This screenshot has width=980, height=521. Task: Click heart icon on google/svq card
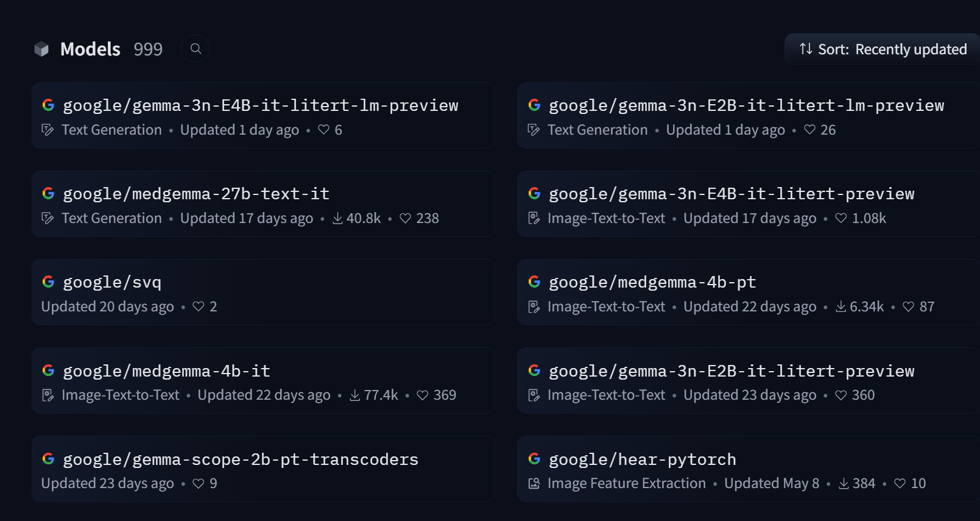[199, 307]
